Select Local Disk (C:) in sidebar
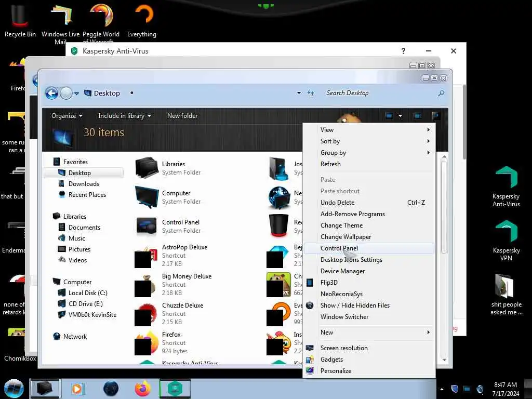Screen dimensions: 532x399 [x=87, y=293]
